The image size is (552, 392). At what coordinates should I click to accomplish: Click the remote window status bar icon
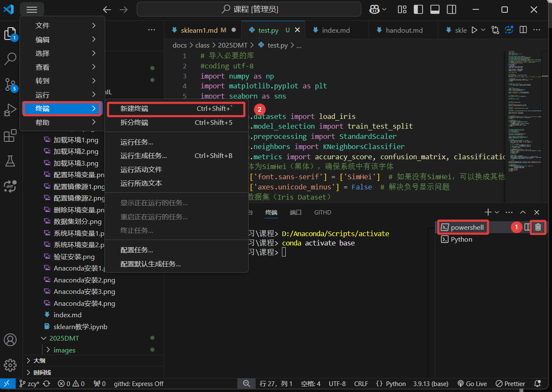tap(7, 384)
